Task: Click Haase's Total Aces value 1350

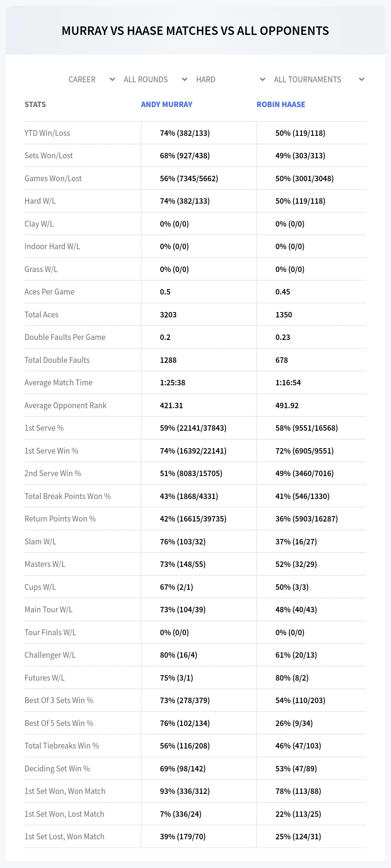Action: pyautogui.click(x=283, y=315)
